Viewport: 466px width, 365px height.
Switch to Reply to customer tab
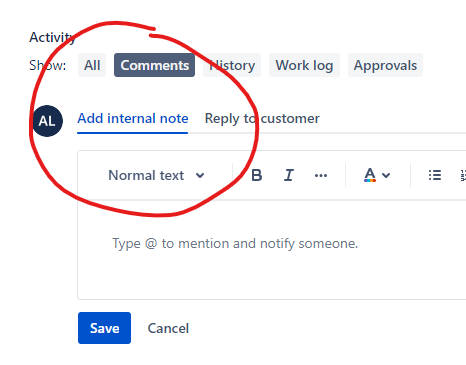pyautogui.click(x=262, y=119)
